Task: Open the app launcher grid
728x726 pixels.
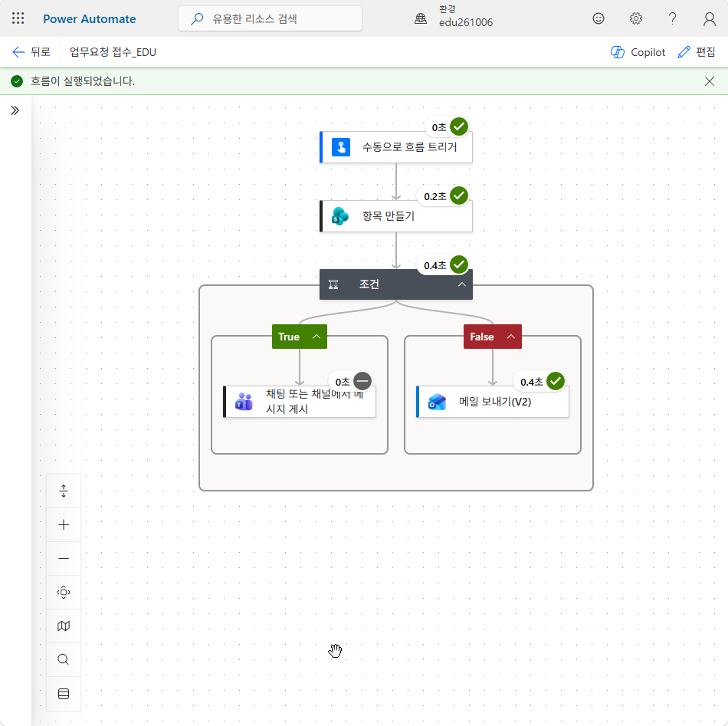Action: tap(18, 18)
